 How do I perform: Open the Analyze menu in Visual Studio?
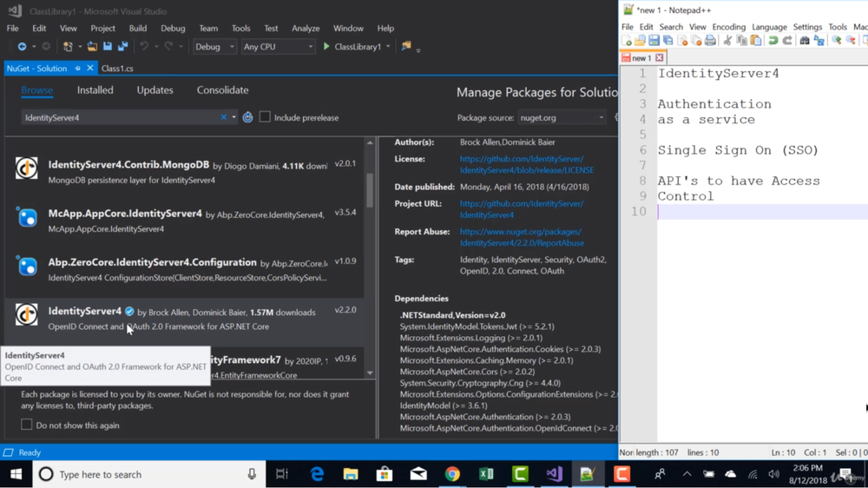point(306,29)
